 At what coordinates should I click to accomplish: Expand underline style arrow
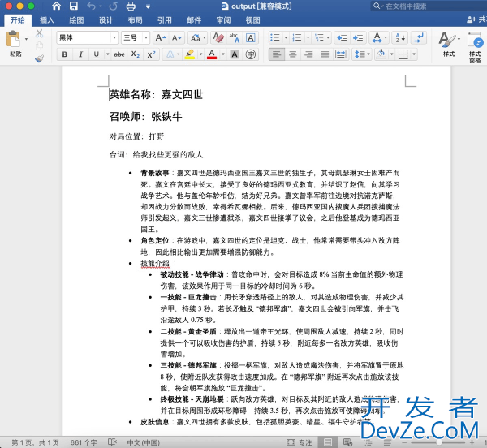click(107, 54)
